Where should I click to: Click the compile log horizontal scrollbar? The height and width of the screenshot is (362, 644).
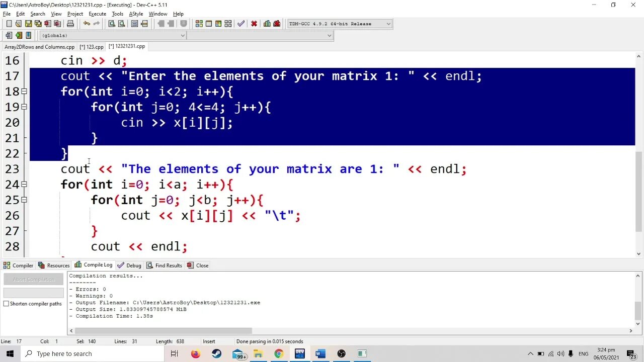coord(164,331)
